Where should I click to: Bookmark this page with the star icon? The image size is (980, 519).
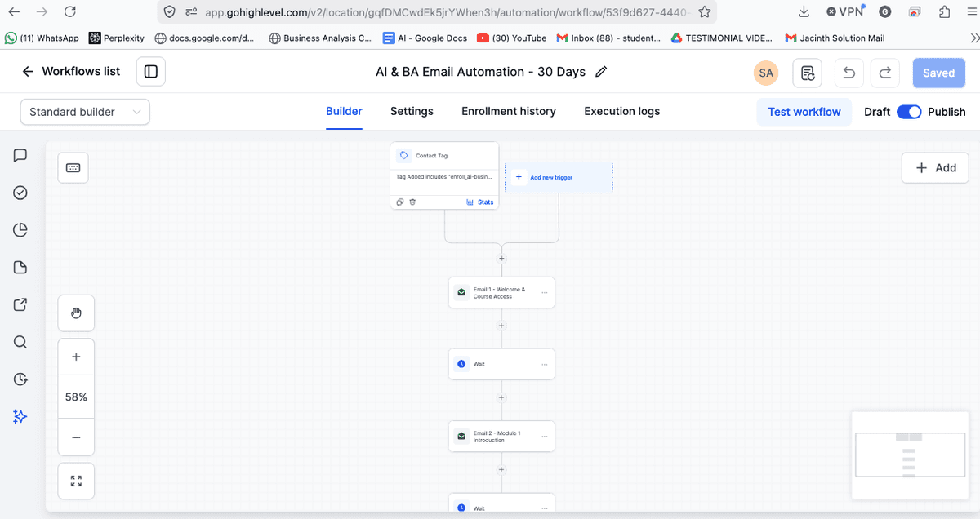tap(705, 12)
